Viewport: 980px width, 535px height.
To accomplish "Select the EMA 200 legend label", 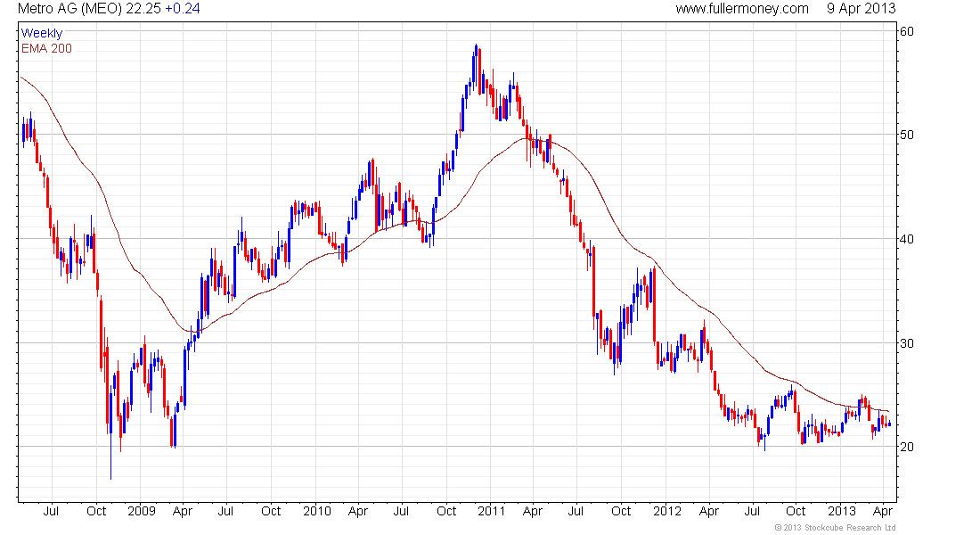I will (x=47, y=49).
